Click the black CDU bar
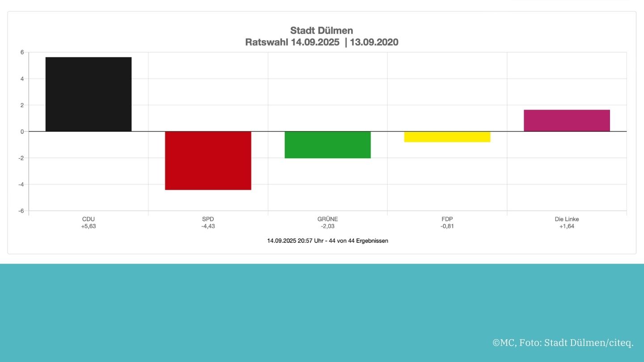 pos(89,94)
